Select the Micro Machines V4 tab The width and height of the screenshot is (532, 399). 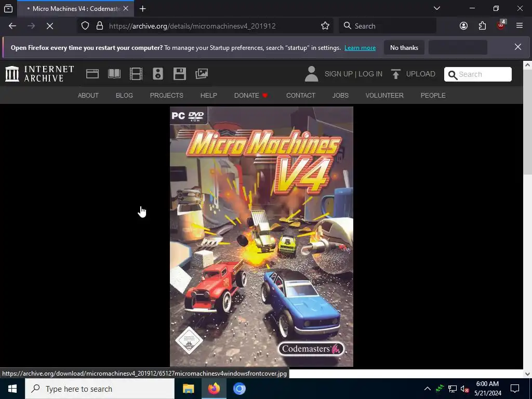coord(76,8)
